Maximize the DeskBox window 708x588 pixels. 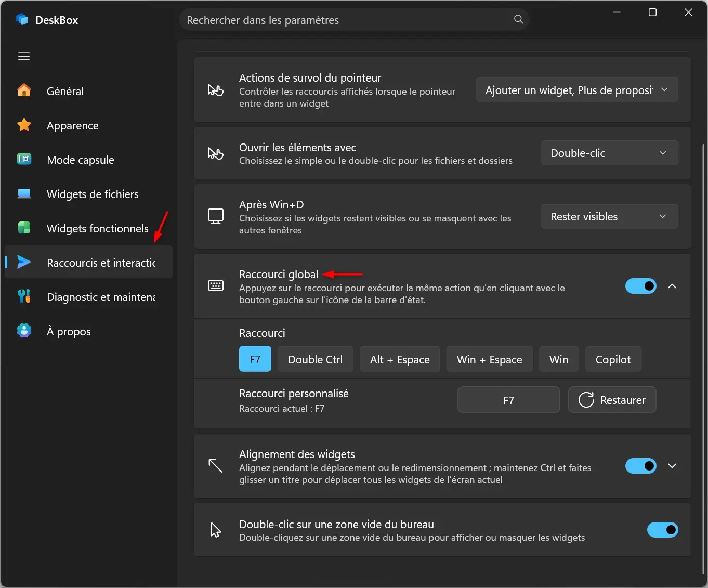pos(652,12)
